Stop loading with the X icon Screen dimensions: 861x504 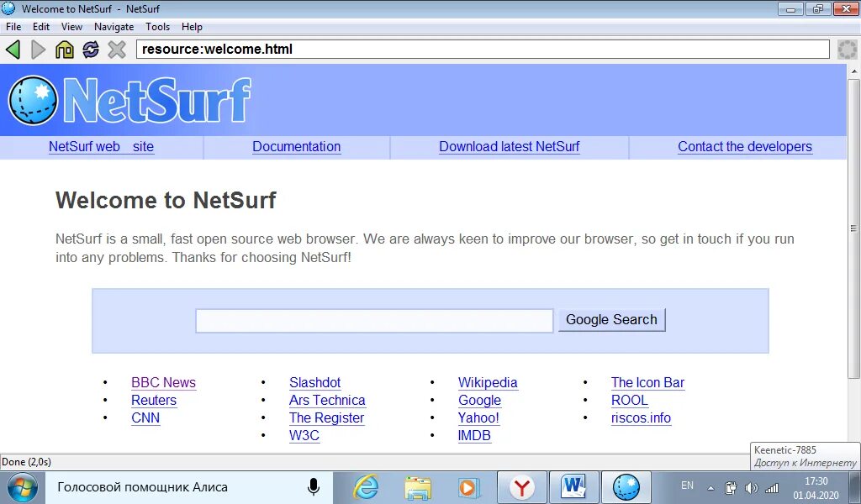116,50
